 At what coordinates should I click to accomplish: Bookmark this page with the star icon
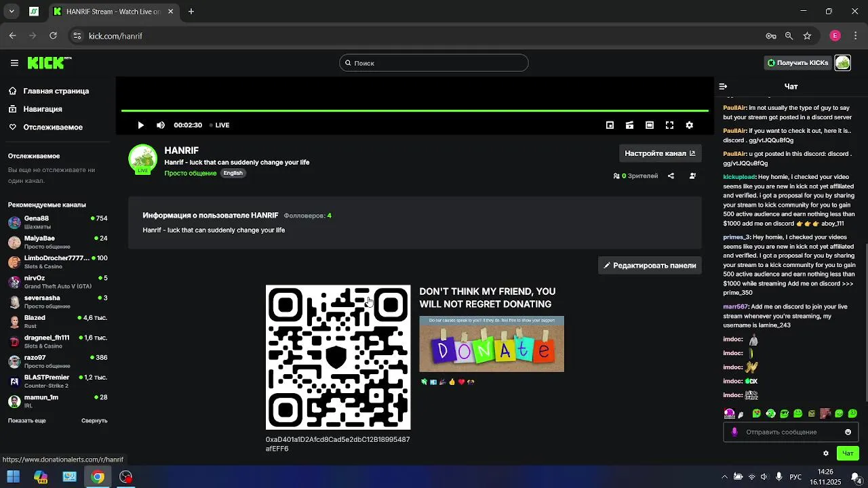click(807, 36)
